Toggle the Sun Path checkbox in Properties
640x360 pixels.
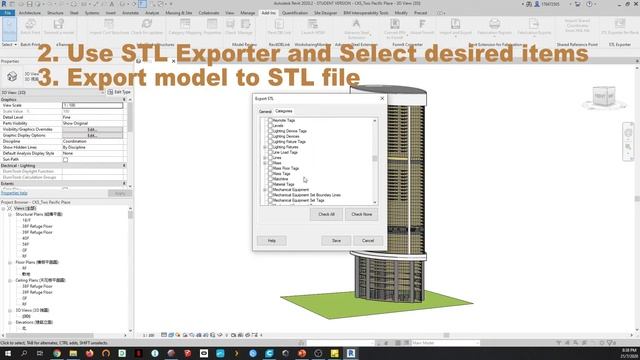coord(65,160)
